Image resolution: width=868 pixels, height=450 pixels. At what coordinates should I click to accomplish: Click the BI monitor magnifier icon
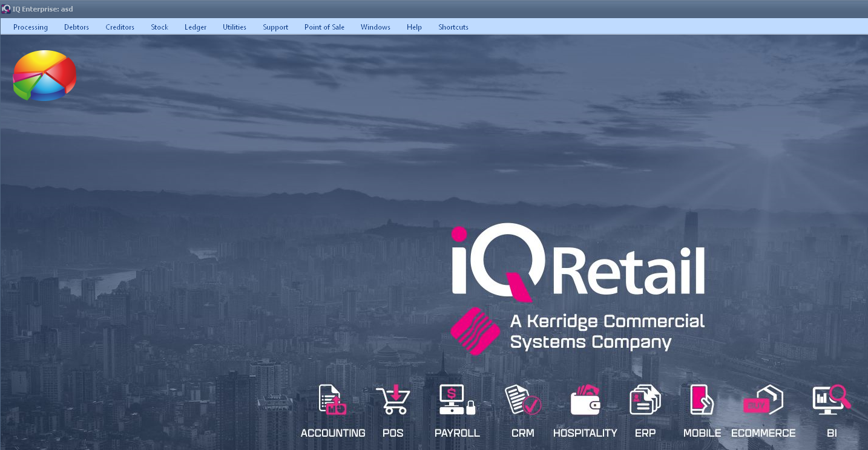tap(831, 400)
